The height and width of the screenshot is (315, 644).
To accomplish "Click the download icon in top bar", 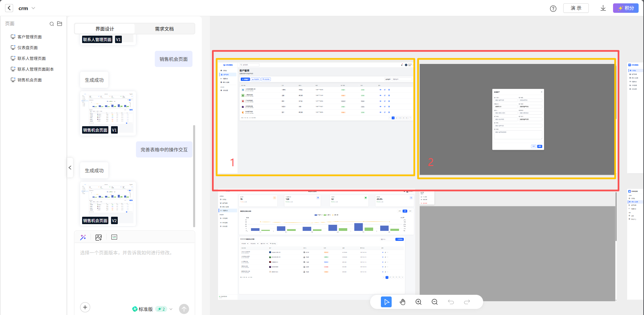I will 603,8.
